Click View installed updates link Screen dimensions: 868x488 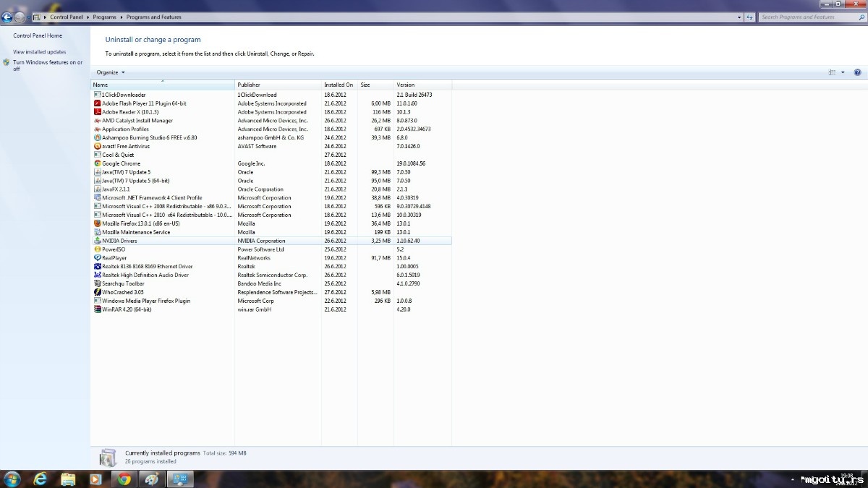point(39,52)
